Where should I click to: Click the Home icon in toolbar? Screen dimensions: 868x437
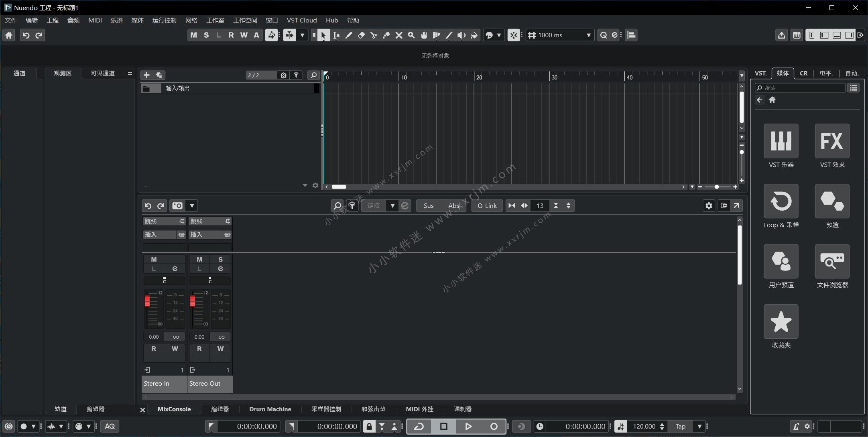click(x=9, y=35)
